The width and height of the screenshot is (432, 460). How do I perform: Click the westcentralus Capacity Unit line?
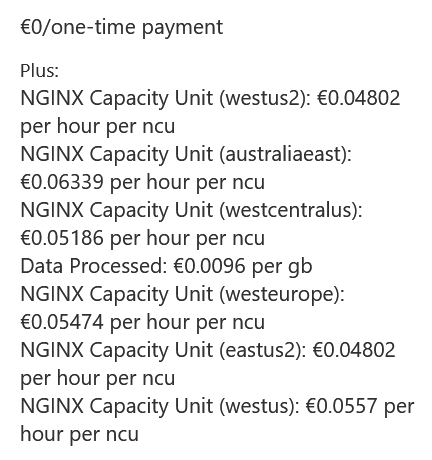point(191,211)
